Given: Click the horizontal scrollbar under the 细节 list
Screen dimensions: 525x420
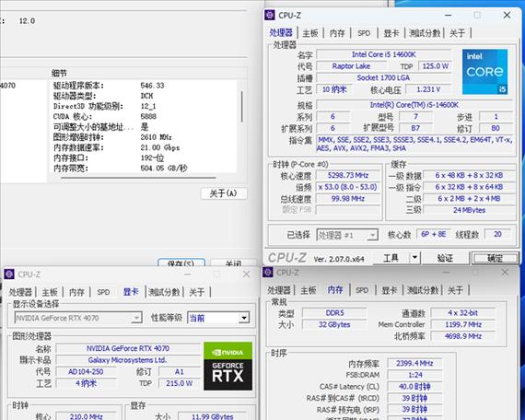Looking at the screenshot, I should coord(138,178).
